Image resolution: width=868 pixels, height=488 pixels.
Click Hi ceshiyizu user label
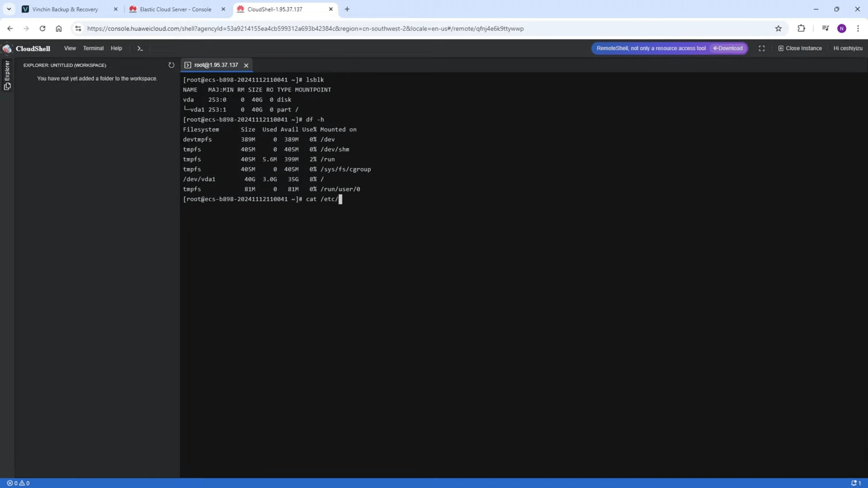point(848,48)
